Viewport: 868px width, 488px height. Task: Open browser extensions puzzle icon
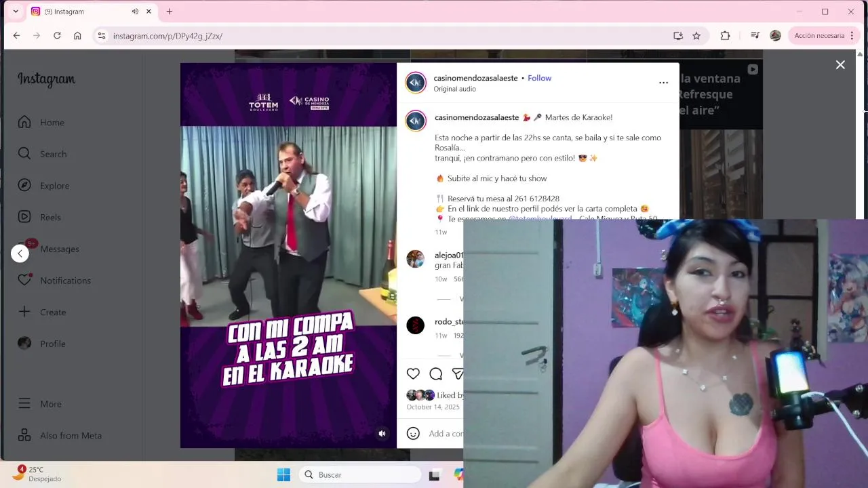[x=725, y=36]
